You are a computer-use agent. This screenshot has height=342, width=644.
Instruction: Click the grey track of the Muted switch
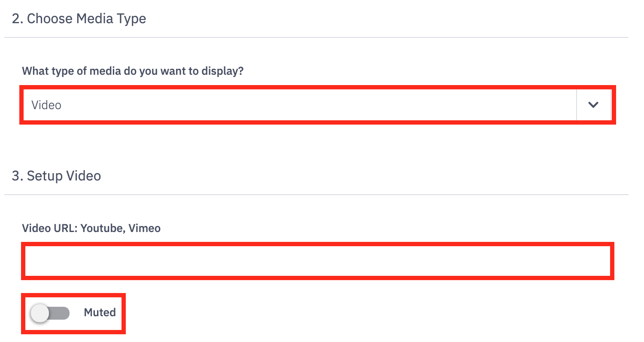[60, 313]
